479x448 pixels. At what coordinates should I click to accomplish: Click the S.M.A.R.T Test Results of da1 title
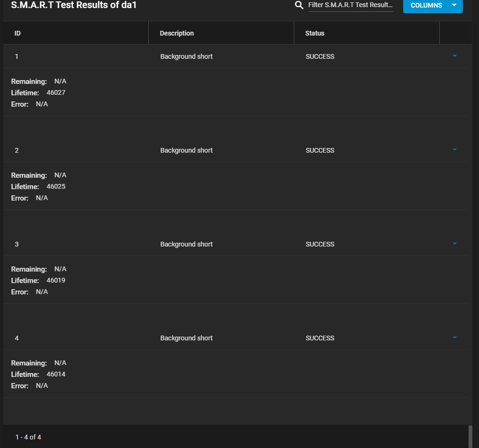tap(74, 6)
